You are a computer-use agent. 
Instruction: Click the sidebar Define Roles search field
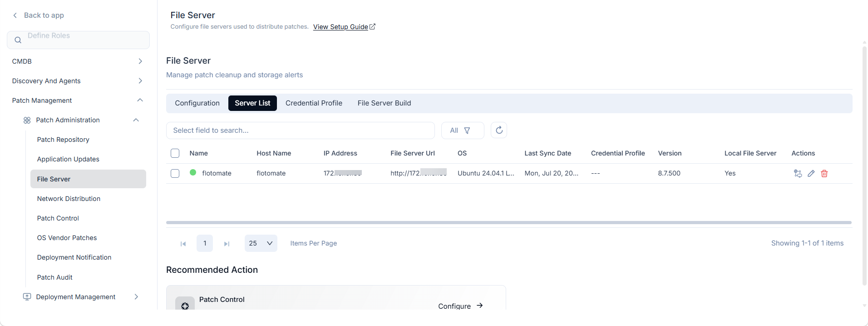pyautogui.click(x=78, y=40)
